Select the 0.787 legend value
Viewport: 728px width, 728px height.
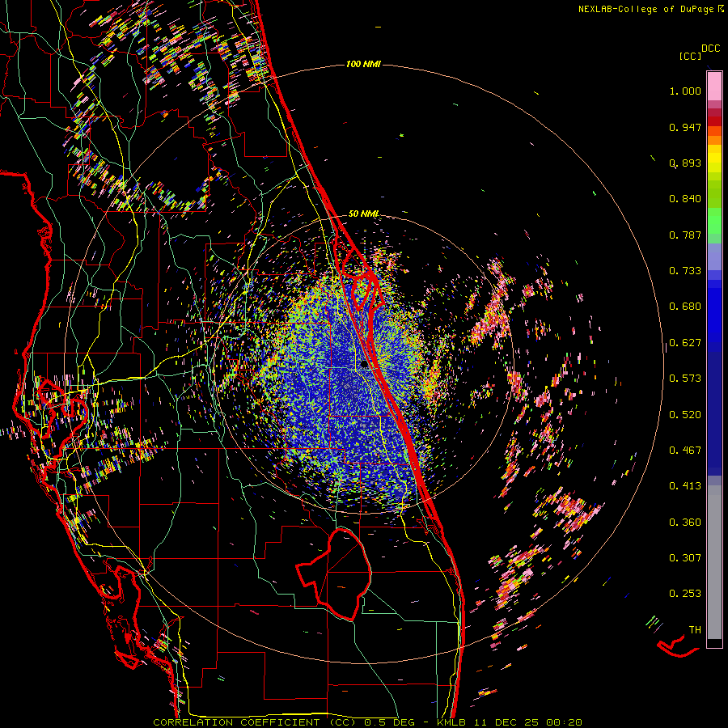click(685, 235)
